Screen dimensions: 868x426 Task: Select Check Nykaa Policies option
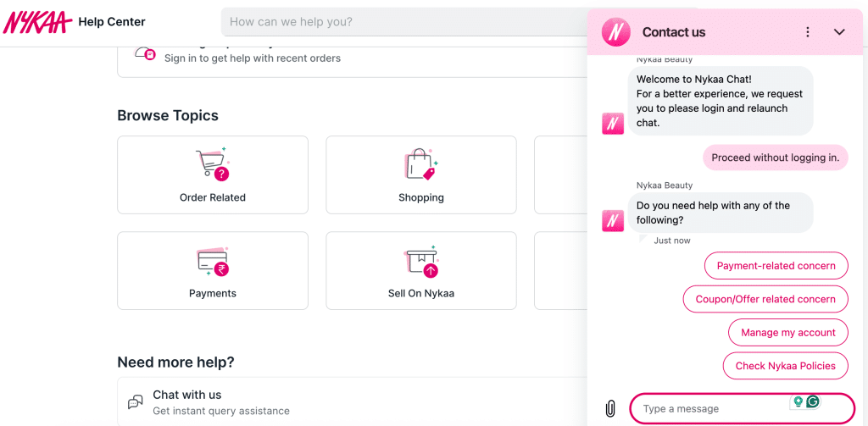coord(786,366)
